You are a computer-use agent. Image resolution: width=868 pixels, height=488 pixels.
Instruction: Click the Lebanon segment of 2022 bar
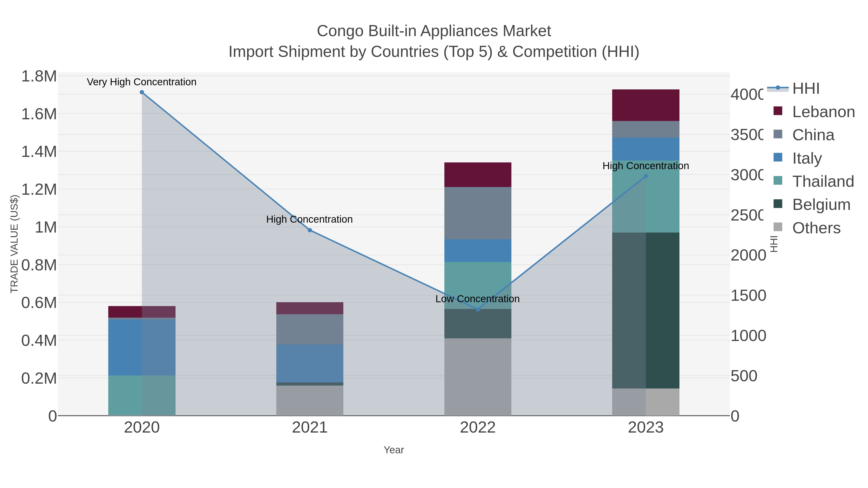click(x=478, y=175)
